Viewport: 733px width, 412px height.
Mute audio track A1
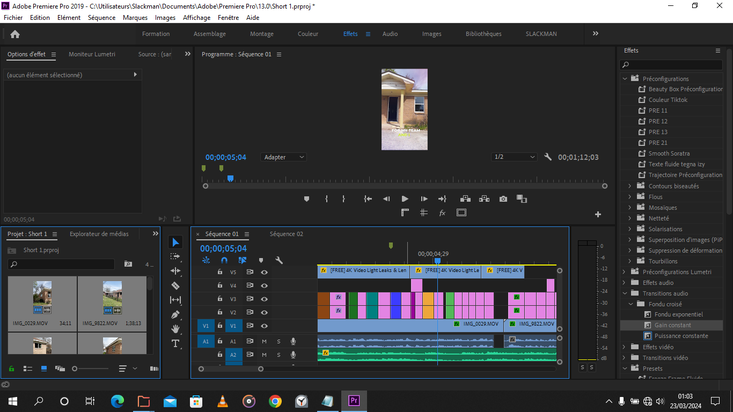coord(264,341)
